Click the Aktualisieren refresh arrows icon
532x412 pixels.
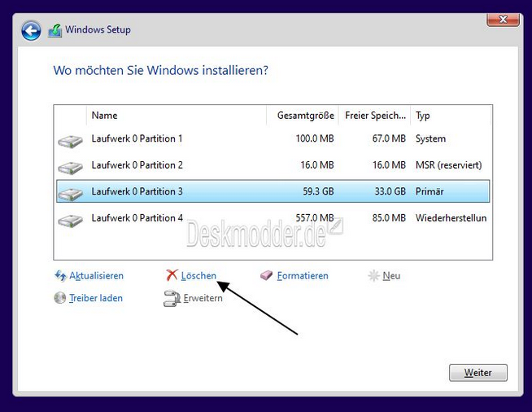point(60,276)
